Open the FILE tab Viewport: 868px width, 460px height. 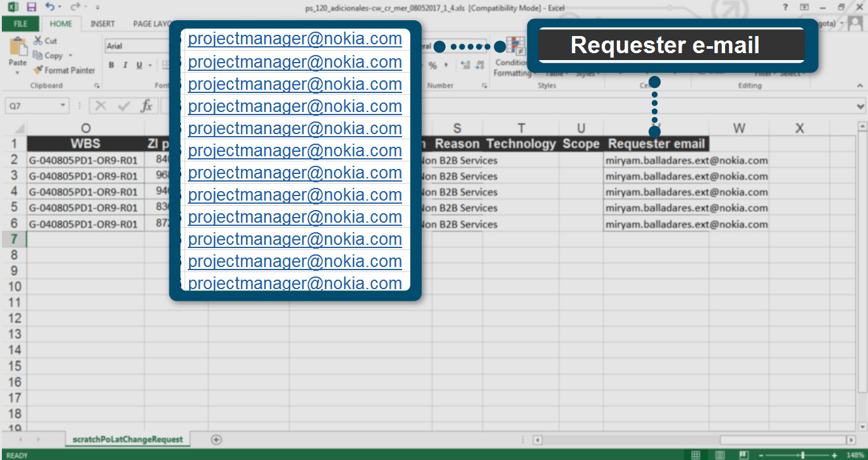tap(20, 24)
